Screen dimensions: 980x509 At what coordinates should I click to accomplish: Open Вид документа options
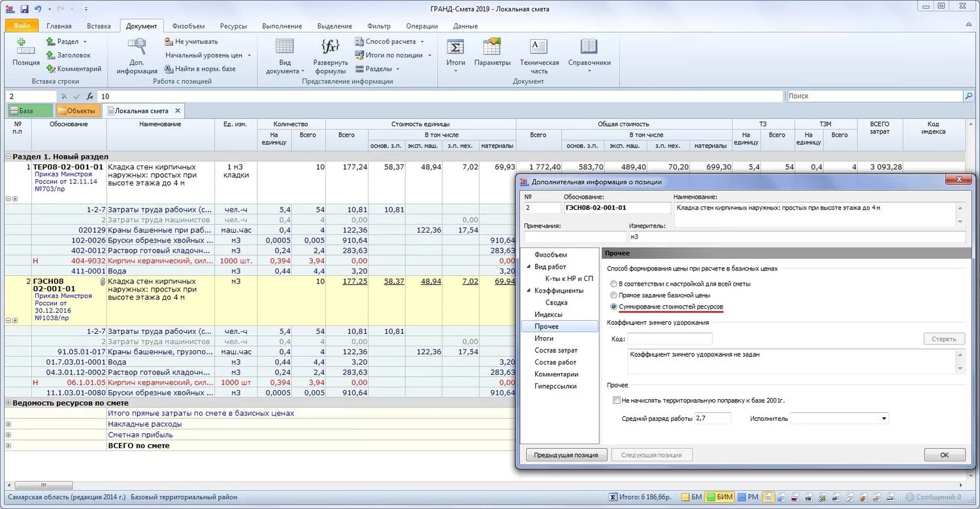(285, 56)
